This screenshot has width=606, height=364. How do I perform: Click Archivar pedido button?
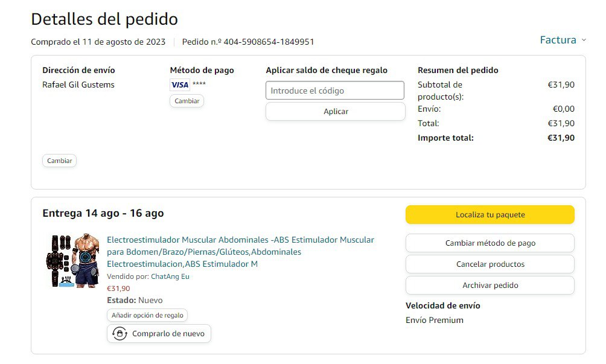[x=490, y=285]
